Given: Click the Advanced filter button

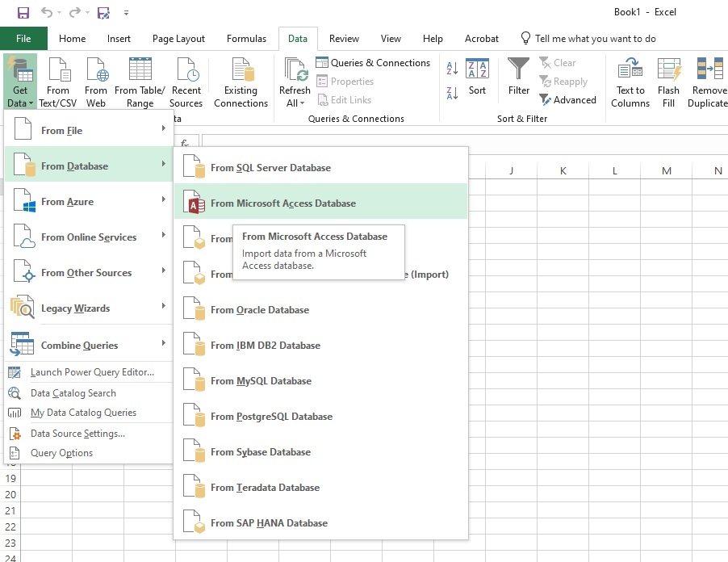Looking at the screenshot, I should (x=568, y=100).
